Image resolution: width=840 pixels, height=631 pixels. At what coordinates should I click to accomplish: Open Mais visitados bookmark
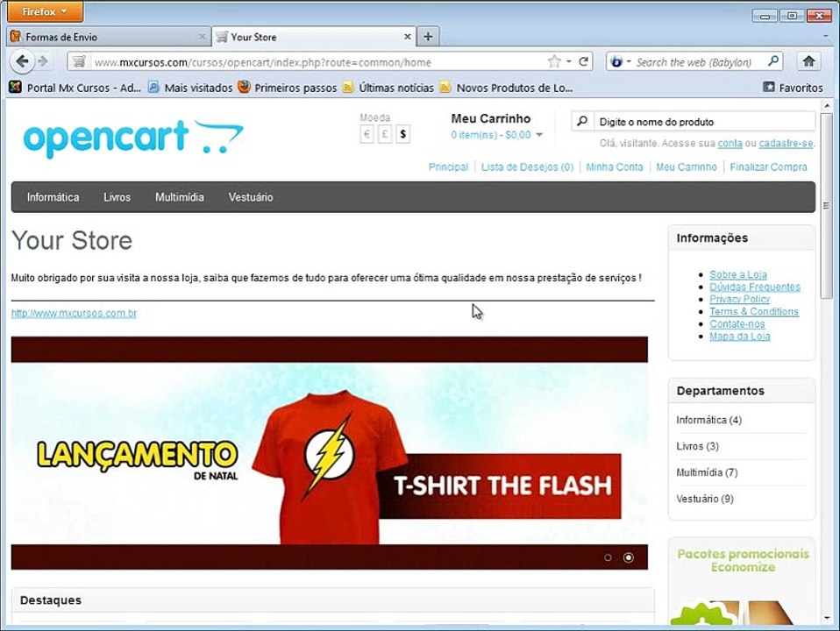(190, 88)
